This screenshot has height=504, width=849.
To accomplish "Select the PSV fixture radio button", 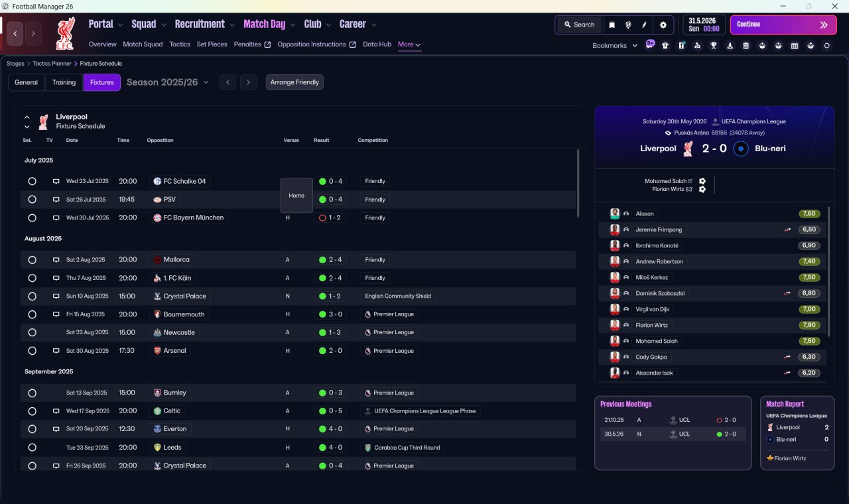I will pyautogui.click(x=32, y=200).
